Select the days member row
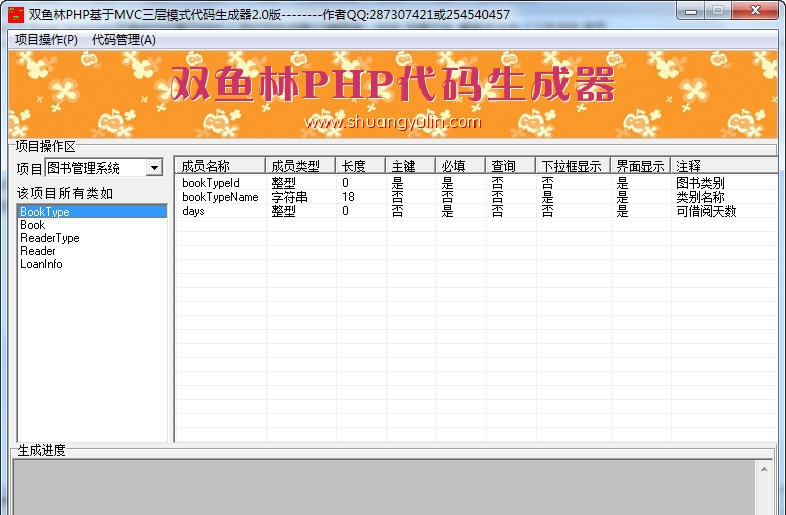Viewport: 786px width, 515px height. [x=193, y=211]
